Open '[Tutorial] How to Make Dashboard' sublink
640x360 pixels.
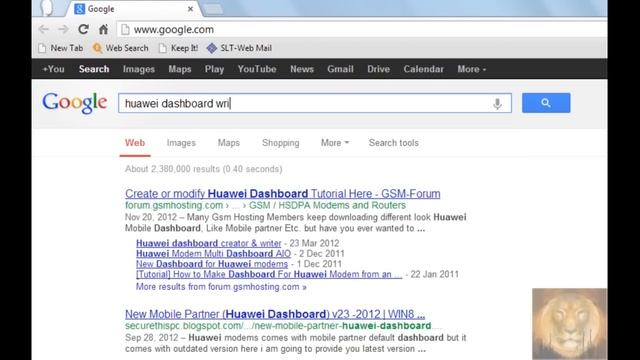tap(269, 274)
